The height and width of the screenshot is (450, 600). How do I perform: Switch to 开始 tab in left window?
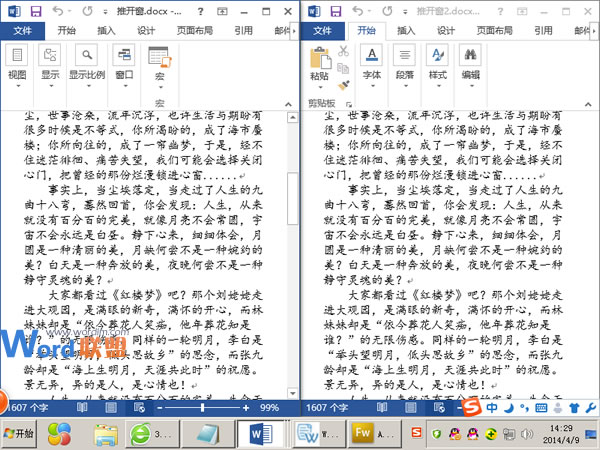67,30
